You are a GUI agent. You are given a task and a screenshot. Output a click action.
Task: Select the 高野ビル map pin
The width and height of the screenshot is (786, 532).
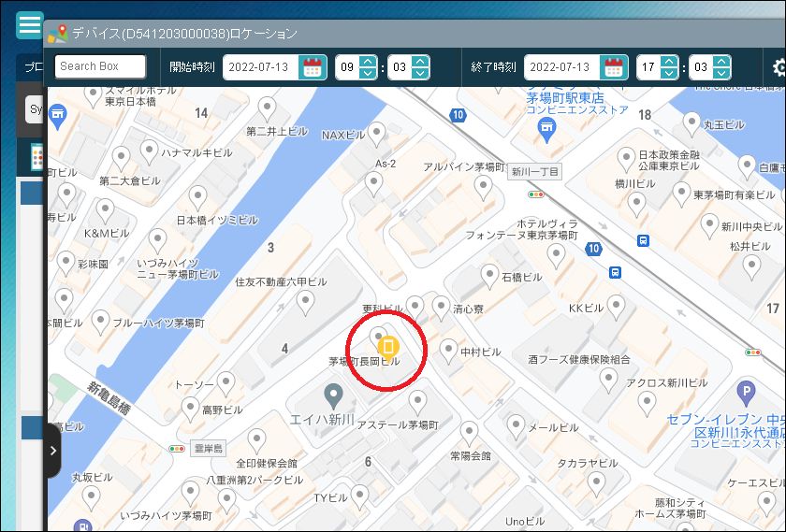tap(190, 409)
